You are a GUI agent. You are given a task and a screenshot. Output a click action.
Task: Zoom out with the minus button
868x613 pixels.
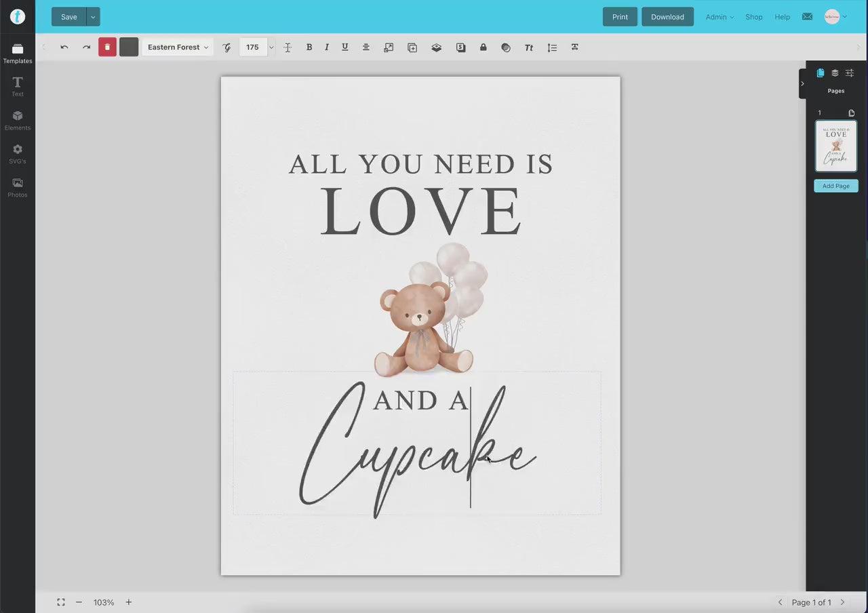coord(79,602)
